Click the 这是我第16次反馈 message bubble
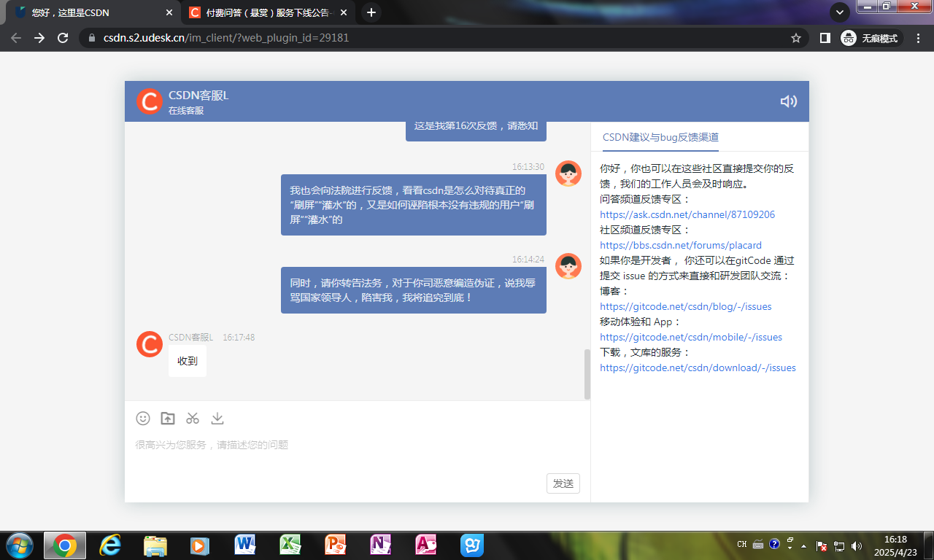Viewport: 934px width, 560px height. click(476, 130)
